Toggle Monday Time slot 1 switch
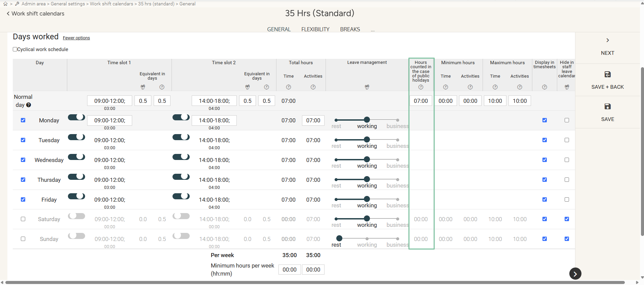644x285 pixels. [77, 117]
